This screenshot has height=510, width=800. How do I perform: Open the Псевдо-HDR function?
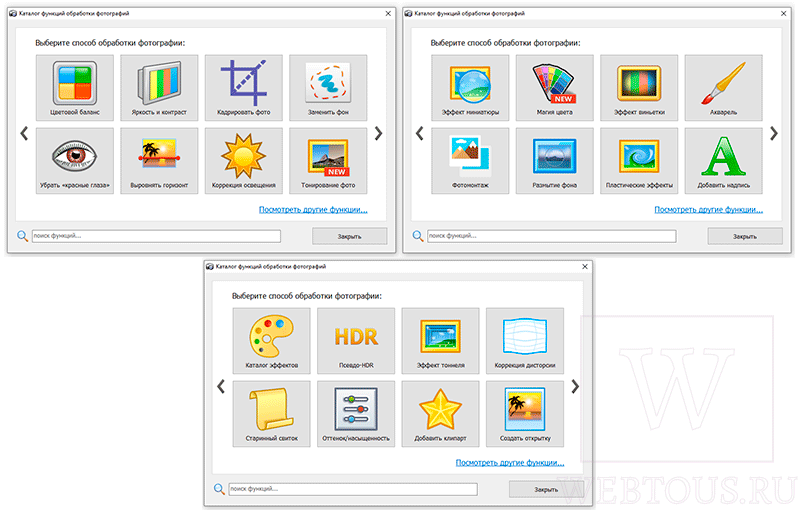[x=356, y=341]
